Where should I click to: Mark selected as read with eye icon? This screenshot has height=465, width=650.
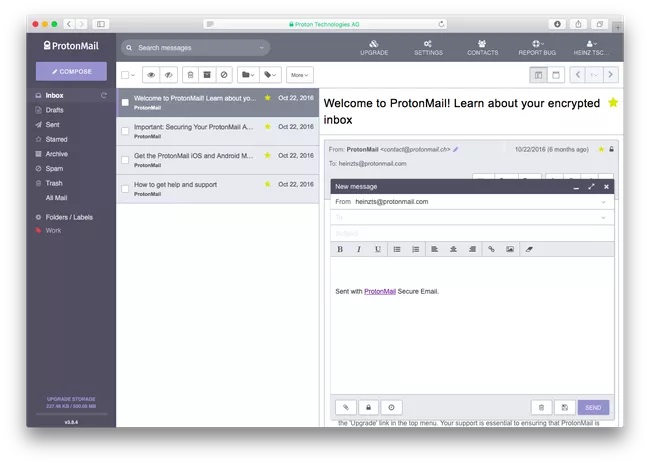pos(151,75)
